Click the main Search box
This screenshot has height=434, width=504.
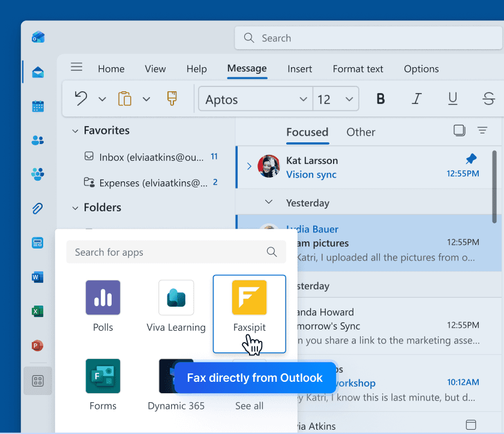(368, 38)
